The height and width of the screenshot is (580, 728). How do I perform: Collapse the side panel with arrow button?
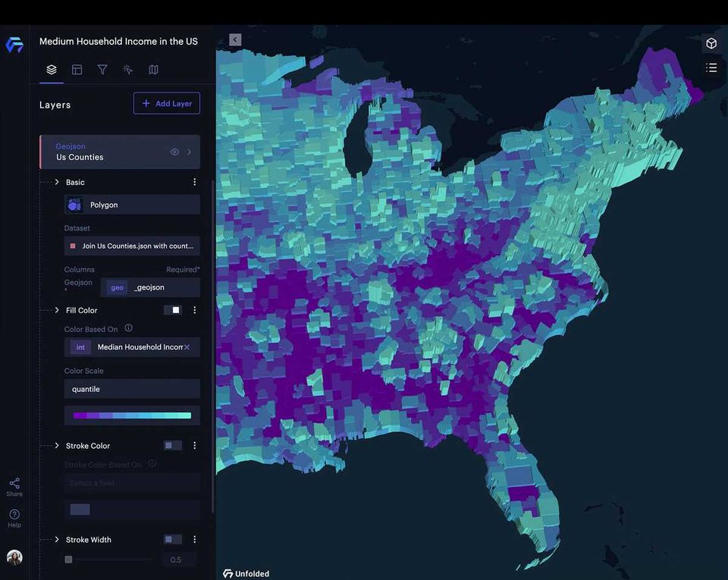coord(235,40)
